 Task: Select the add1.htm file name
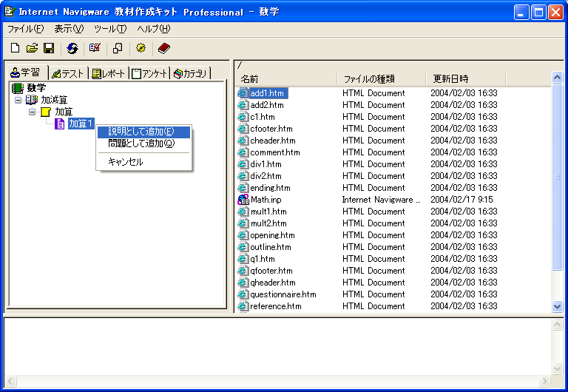pos(267,93)
